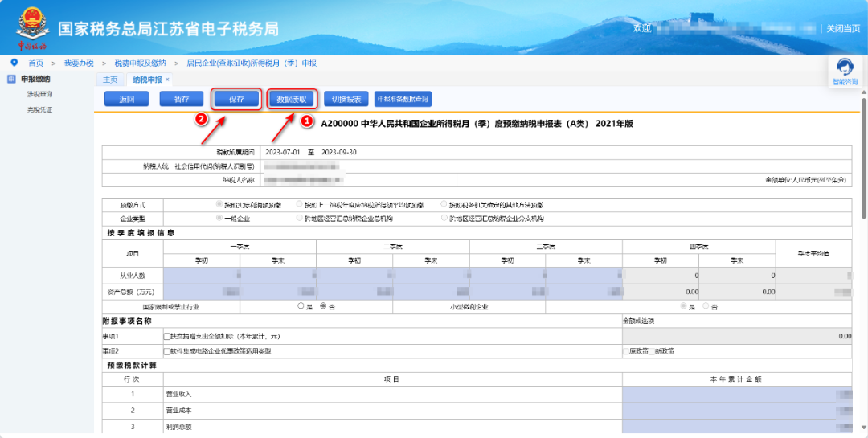
Task: Check 扶贫捐赠支出全额扣除 checkbox
Action: pyautogui.click(x=167, y=336)
